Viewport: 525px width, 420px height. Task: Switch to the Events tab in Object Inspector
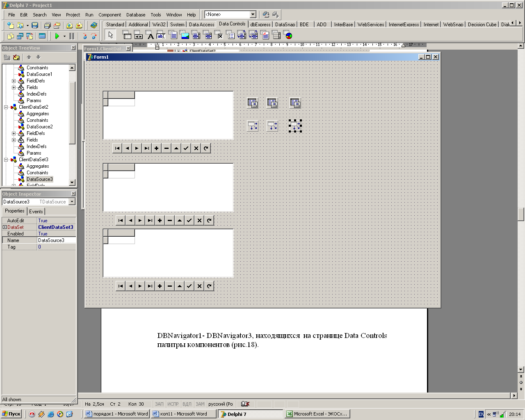tap(36, 212)
